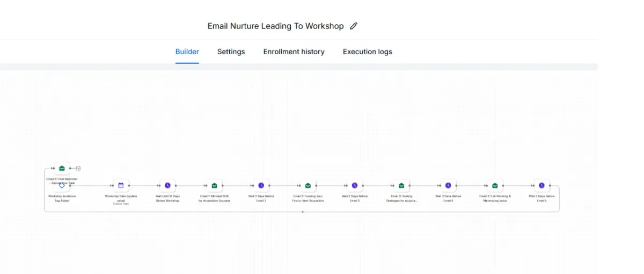Click the Email Nurture Leading To Workshop title

coord(276,26)
